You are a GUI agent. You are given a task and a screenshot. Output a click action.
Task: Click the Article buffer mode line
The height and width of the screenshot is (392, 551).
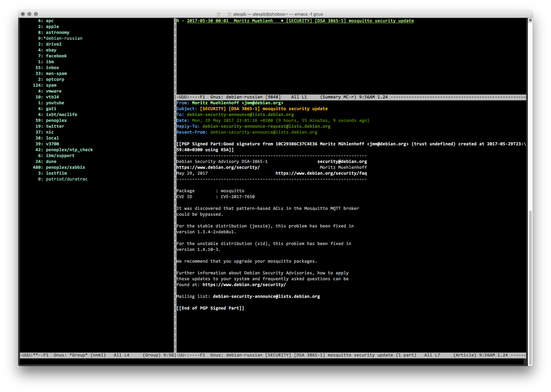coord(351,355)
